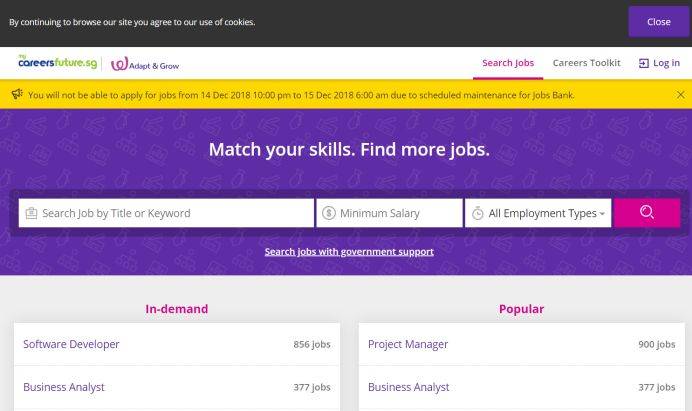
Task: Select Business Analyst under In-demand
Action: pyautogui.click(x=64, y=387)
